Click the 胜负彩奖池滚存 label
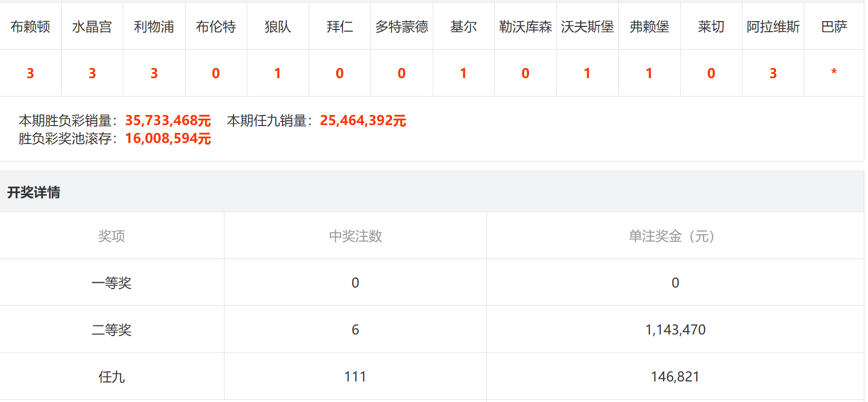Screen dimensions: 868x402 69,139
